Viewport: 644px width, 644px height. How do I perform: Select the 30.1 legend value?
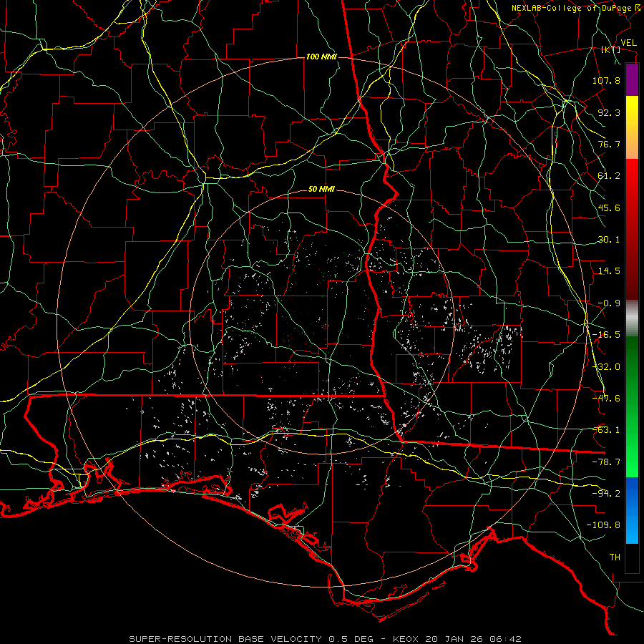point(609,240)
